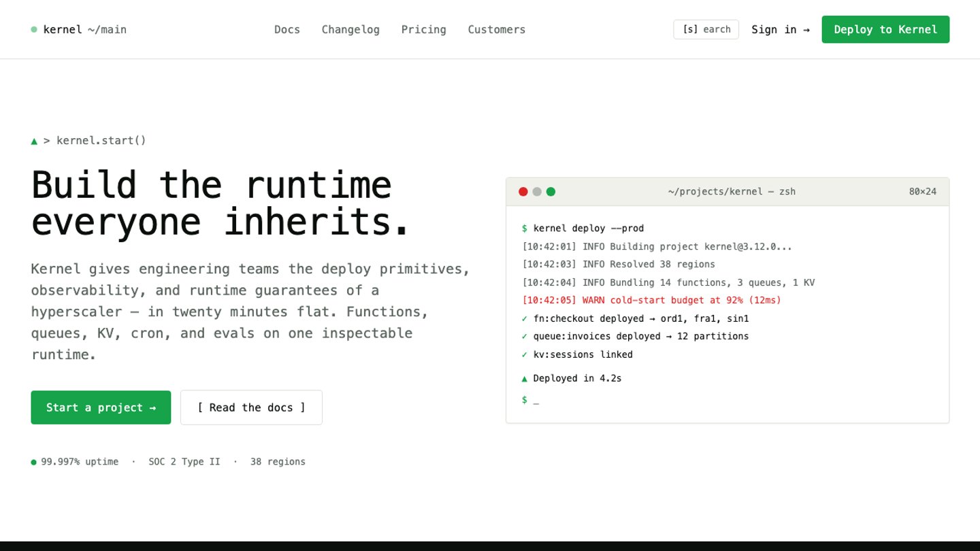Image resolution: width=980 pixels, height=551 pixels.
Task: Click the green dot beside 99.997% uptime
Action: (34, 462)
